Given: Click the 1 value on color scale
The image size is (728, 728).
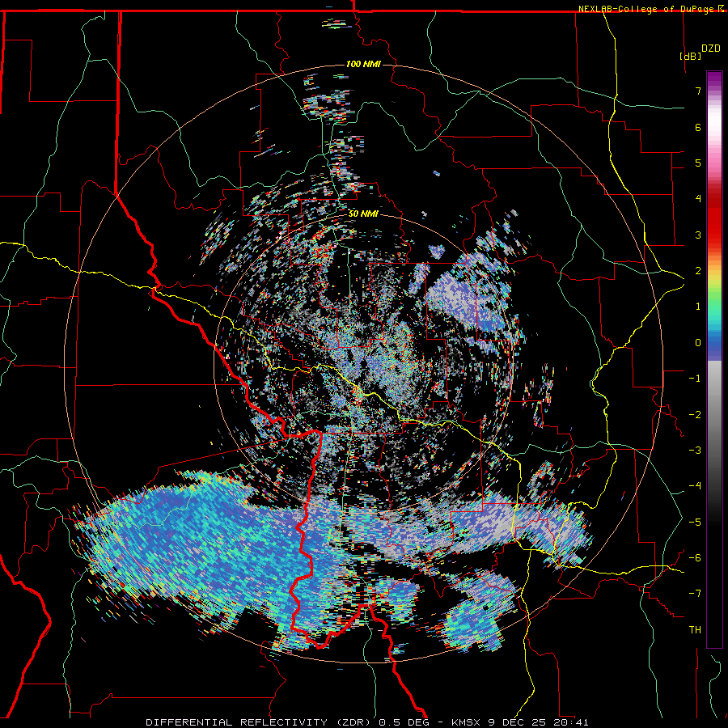Looking at the screenshot, I should coord(698,307).
